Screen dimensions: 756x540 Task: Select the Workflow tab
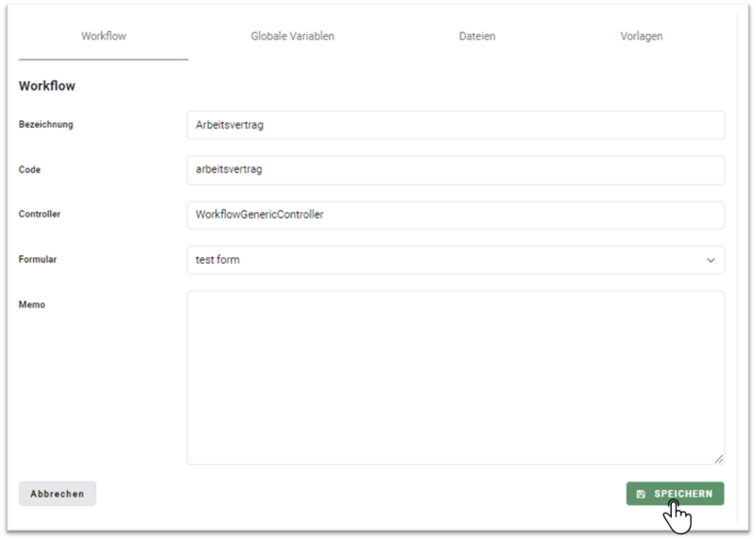click(104, 36)
